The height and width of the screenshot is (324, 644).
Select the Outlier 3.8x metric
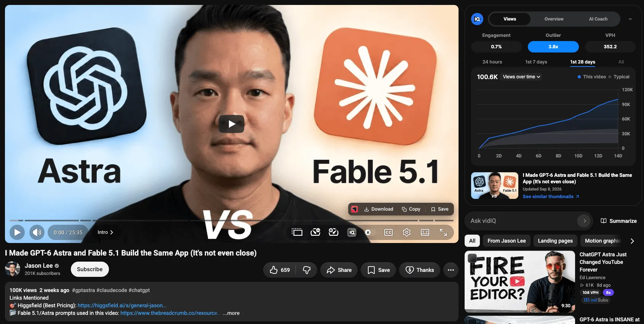[x=553, y=47]
